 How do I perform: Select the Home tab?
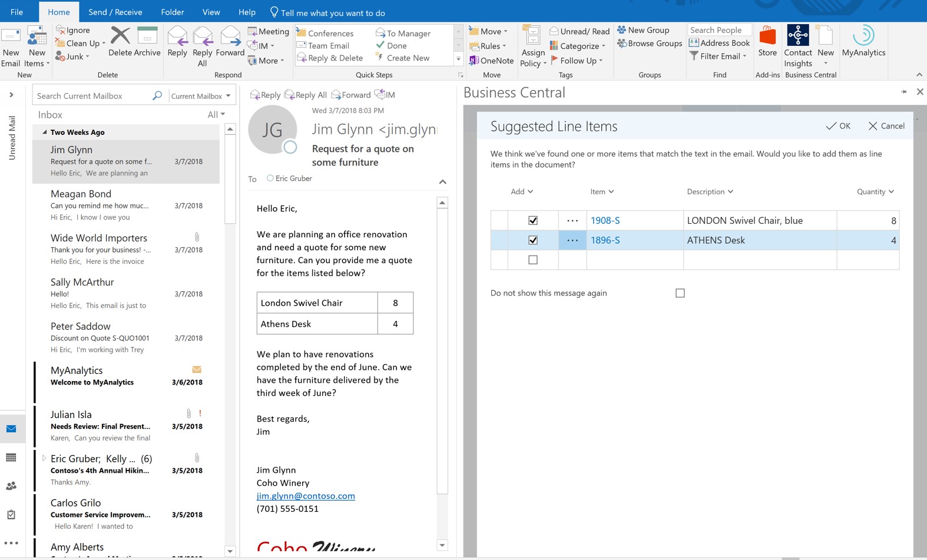(x=59, y=12)
